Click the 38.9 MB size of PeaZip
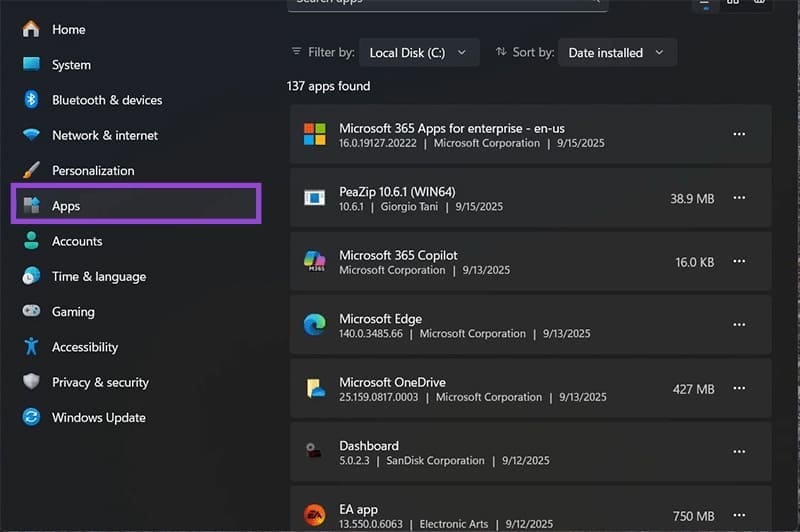This screenshot has width=800, height=532. tap(692, 198)
